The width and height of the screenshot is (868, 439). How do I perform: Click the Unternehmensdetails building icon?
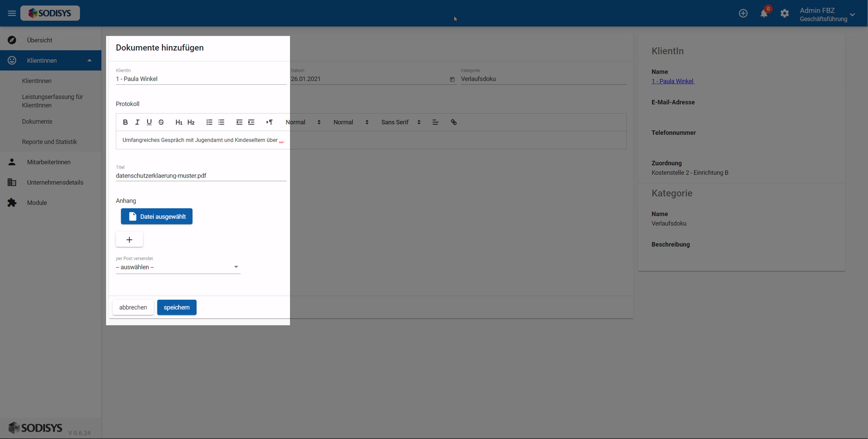click(12, 182)
